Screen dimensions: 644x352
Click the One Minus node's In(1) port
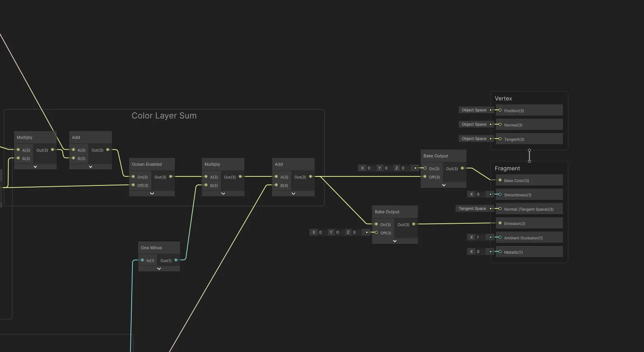coord(142,260)
